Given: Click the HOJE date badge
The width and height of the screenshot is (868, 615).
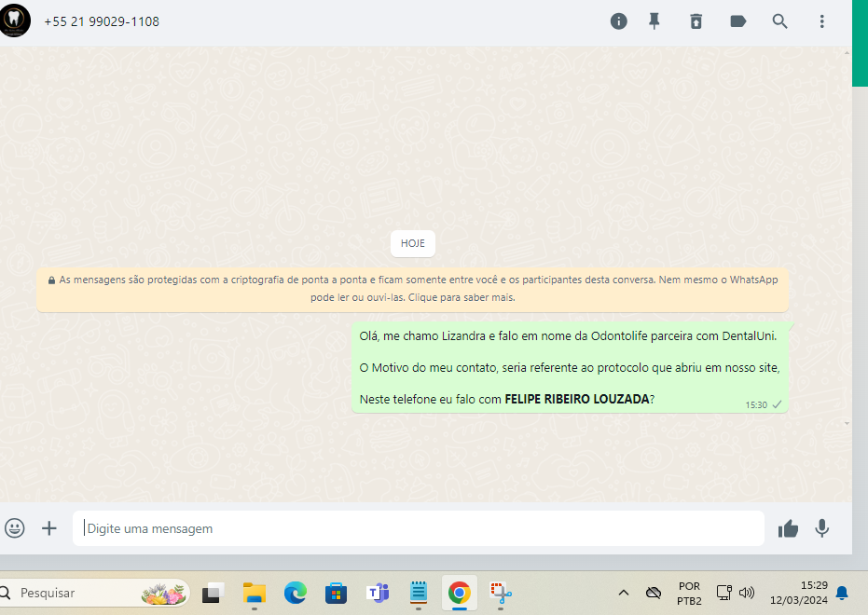Looking at the screenshot, I should click(x=412, y=243).
